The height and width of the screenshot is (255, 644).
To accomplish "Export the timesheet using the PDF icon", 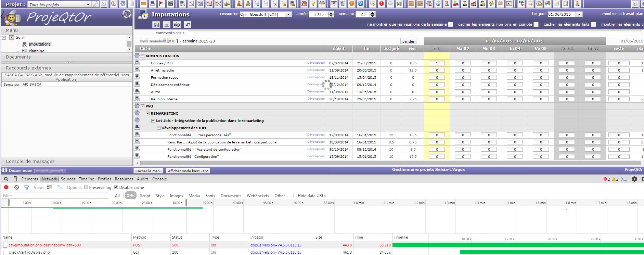I will pos(177,25).
